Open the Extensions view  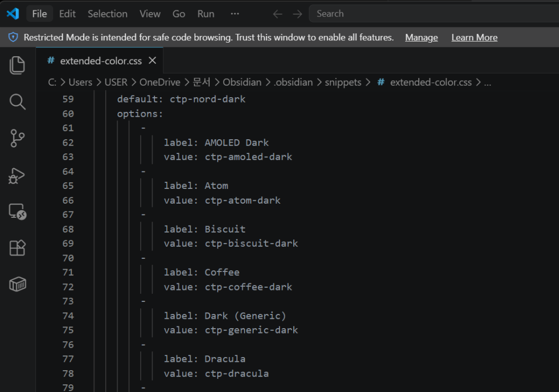(17, 248)
